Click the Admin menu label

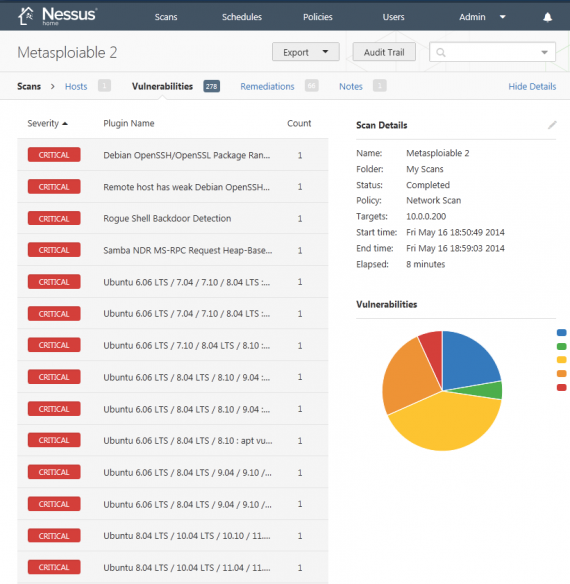click(x=472, y=17)
